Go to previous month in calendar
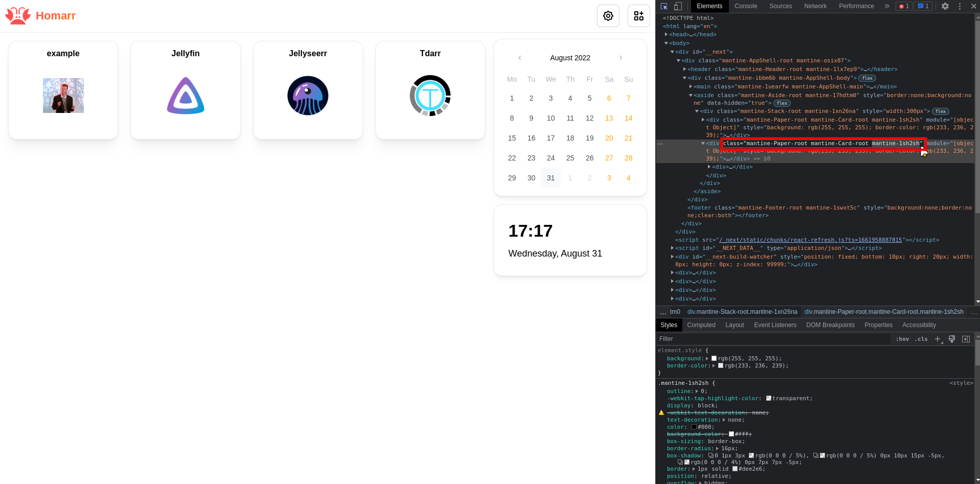980x484 pixels. [520, 58]
